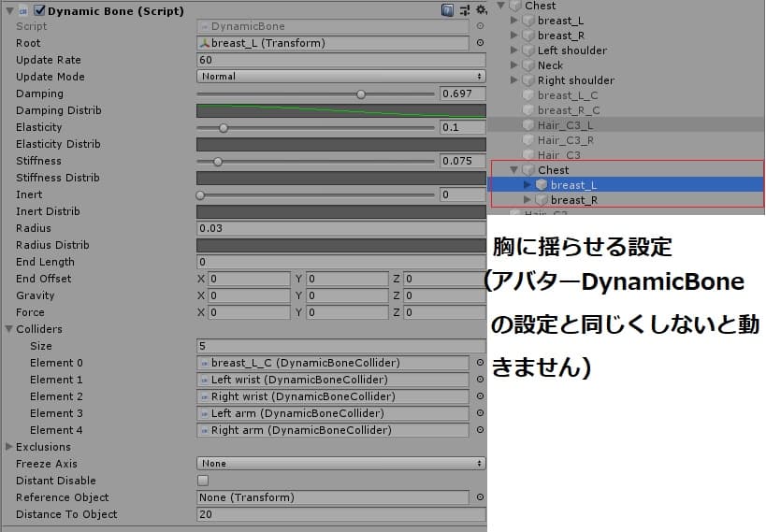
Task: Open the Inert Distrib curve field
Action: [341, 211]
